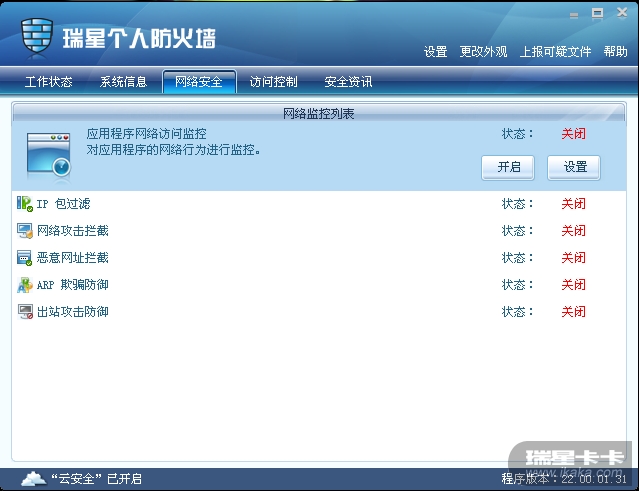639x491 pixels.
Task: Click the IP 包过滤 icon
Action: (24, 204)
